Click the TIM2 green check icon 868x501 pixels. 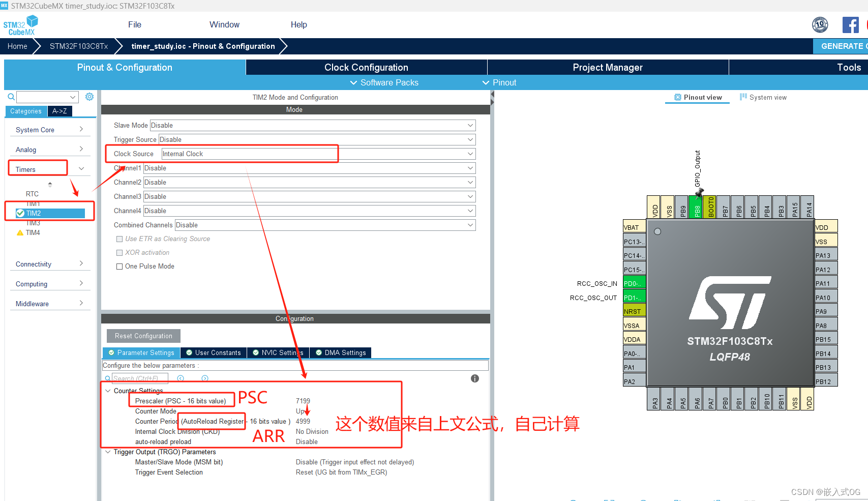[x=20, y=213]
